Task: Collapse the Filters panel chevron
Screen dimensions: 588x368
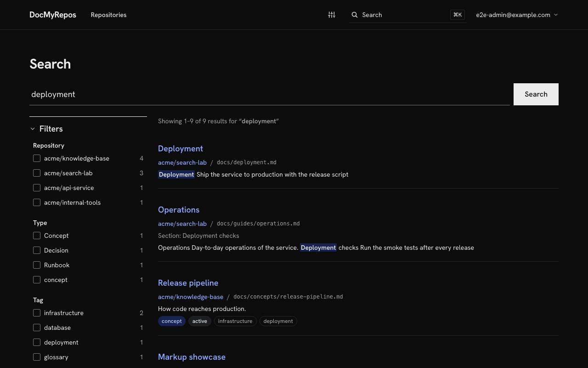Action: point(33,129)
